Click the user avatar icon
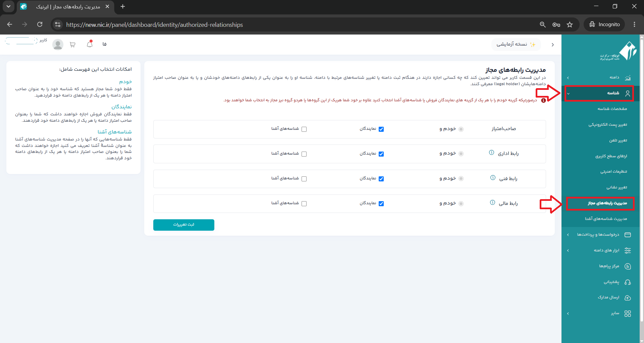The image size is (644, 343). (x=58, y=44)
